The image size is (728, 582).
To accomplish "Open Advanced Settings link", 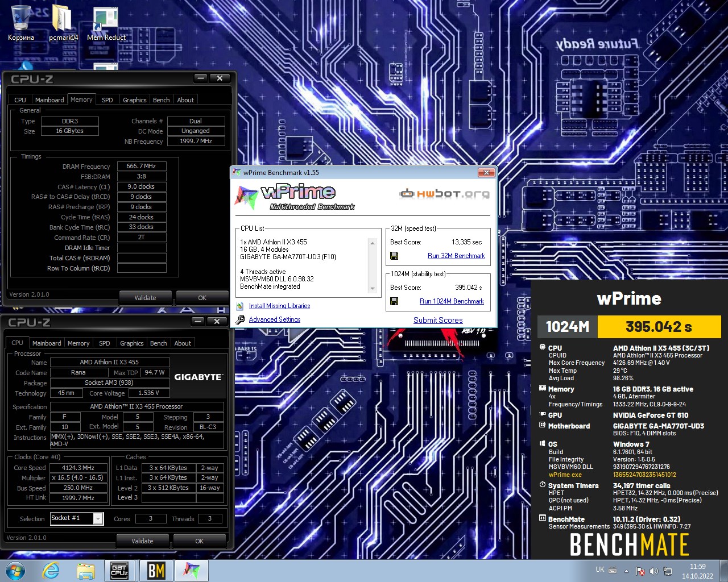I will click(275, 319).
